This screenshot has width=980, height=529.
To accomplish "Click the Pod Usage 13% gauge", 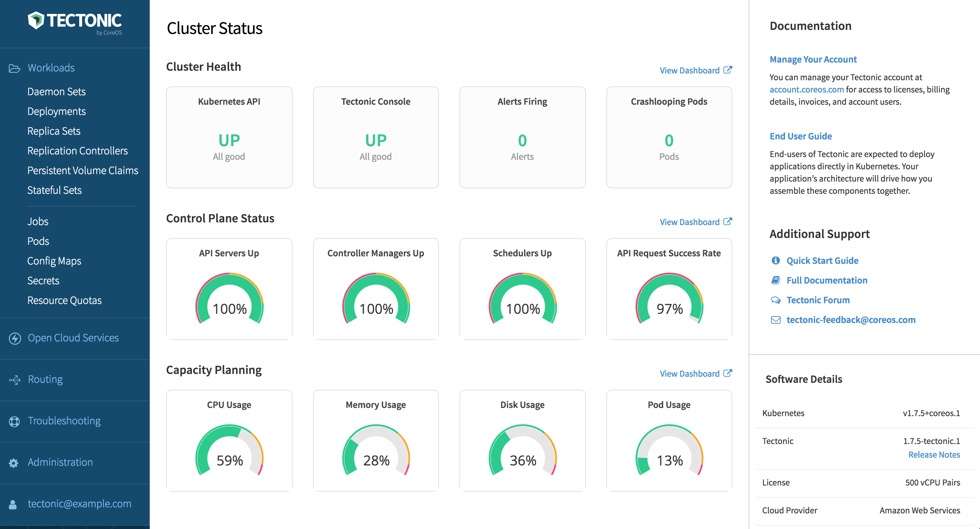I will (x=669, y=450).
